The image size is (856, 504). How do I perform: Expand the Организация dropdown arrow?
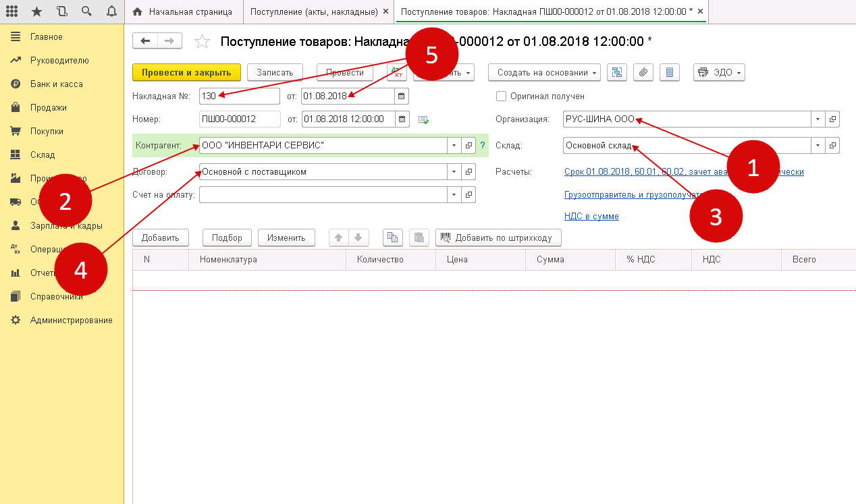818,119
